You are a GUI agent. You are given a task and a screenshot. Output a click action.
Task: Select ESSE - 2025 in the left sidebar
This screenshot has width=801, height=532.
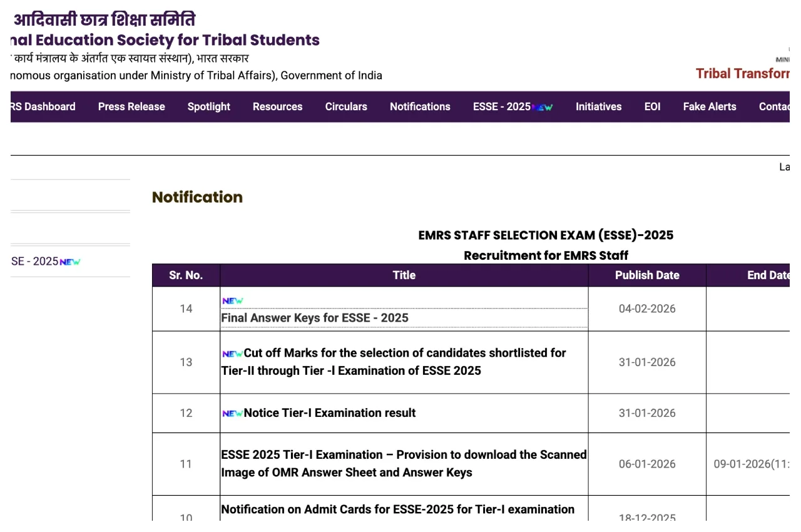tap(35, 261)
